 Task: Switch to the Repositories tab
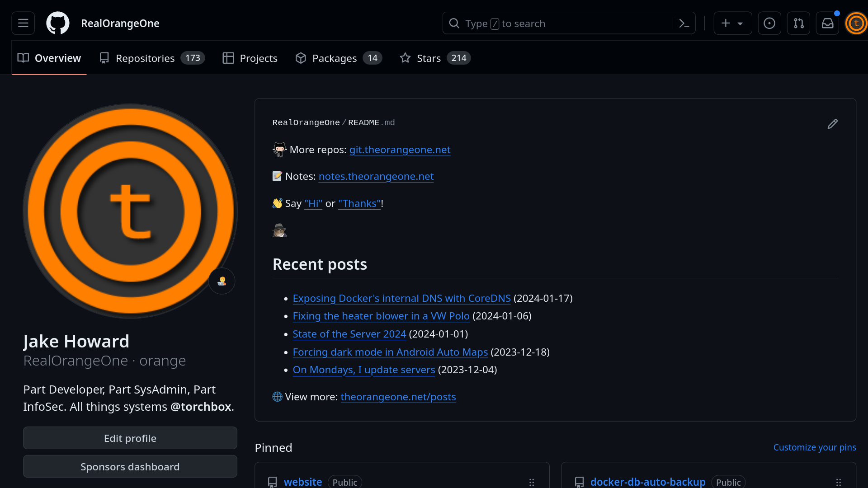coord(152,58)
